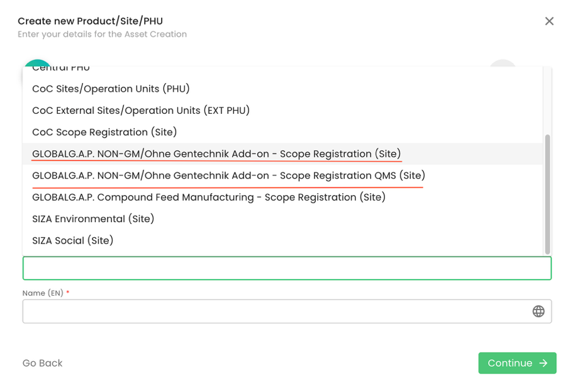Image resolution: width=575 pixels, height=392 pixels.
Task: Pick SIZA Social (Site) from the list
Action: pos(73,240)
